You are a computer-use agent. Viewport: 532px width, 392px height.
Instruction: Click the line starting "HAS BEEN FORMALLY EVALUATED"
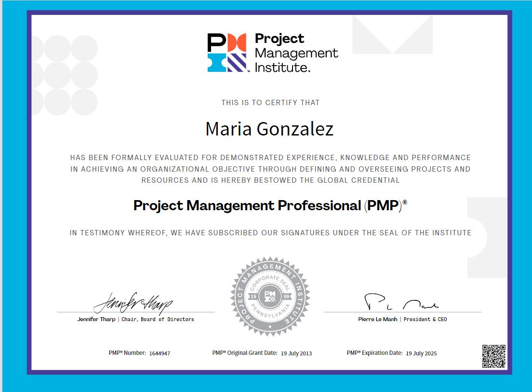(x=270, y=158)
